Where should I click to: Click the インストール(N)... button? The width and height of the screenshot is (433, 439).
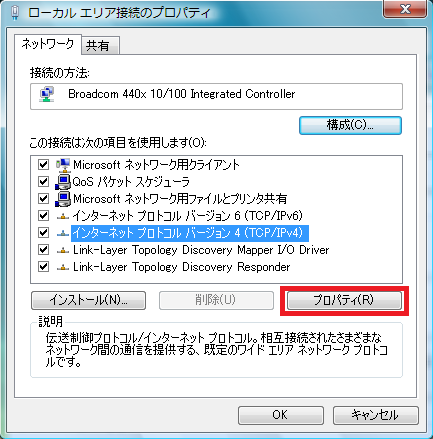pos(88,300)
